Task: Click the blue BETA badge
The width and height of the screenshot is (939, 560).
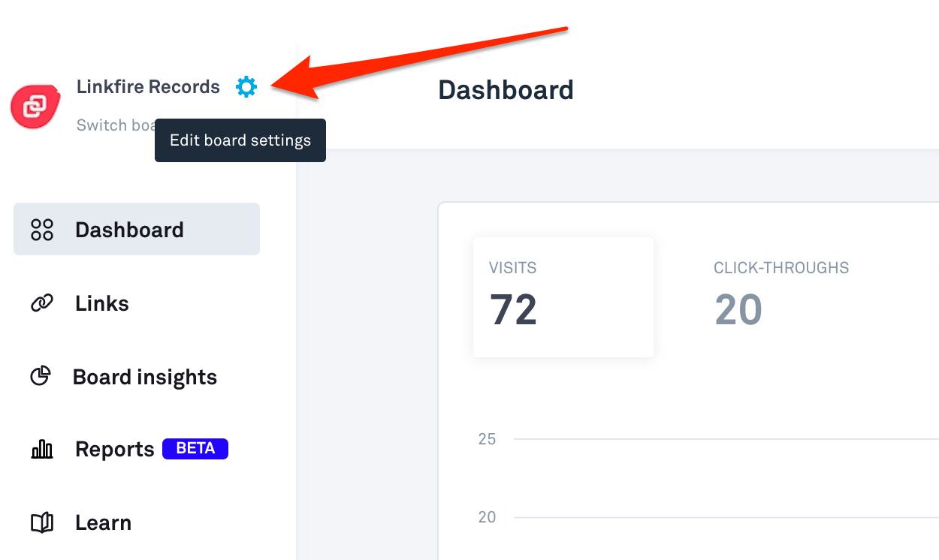Action: (195, 449)
